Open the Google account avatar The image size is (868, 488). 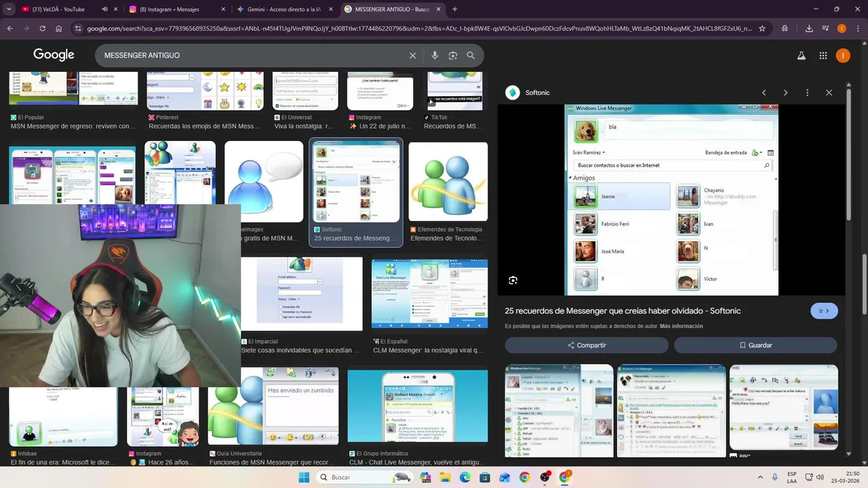coord(843,56)
